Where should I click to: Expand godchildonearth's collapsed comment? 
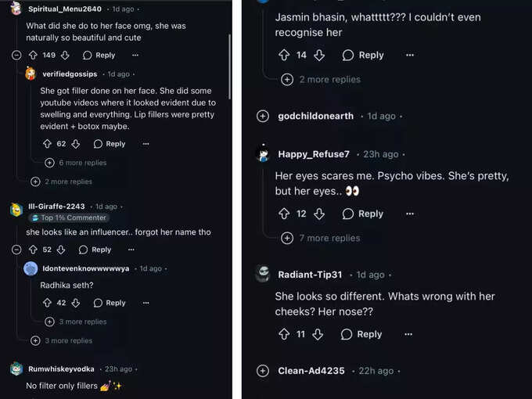pyautogui.click(x=263, y=116)
